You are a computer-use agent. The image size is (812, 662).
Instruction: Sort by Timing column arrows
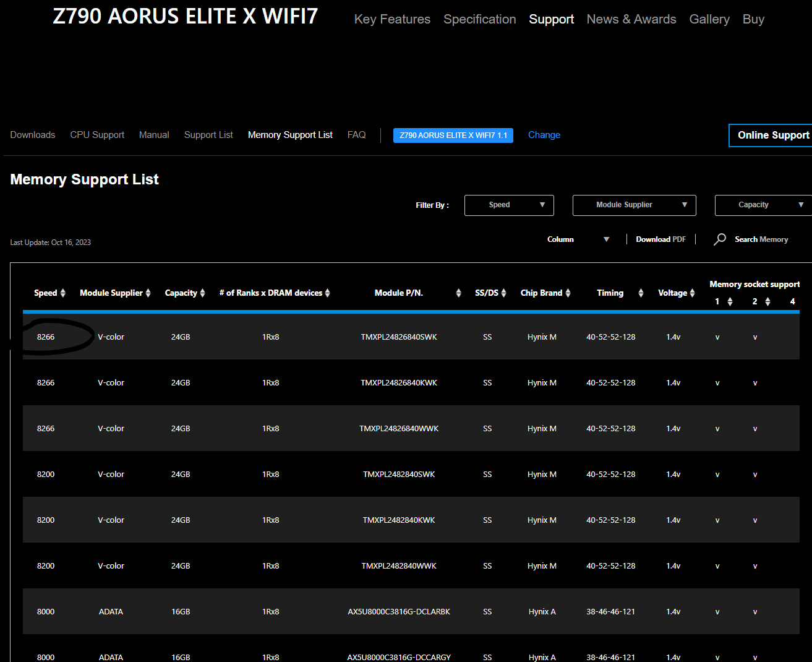click(641, 293)
